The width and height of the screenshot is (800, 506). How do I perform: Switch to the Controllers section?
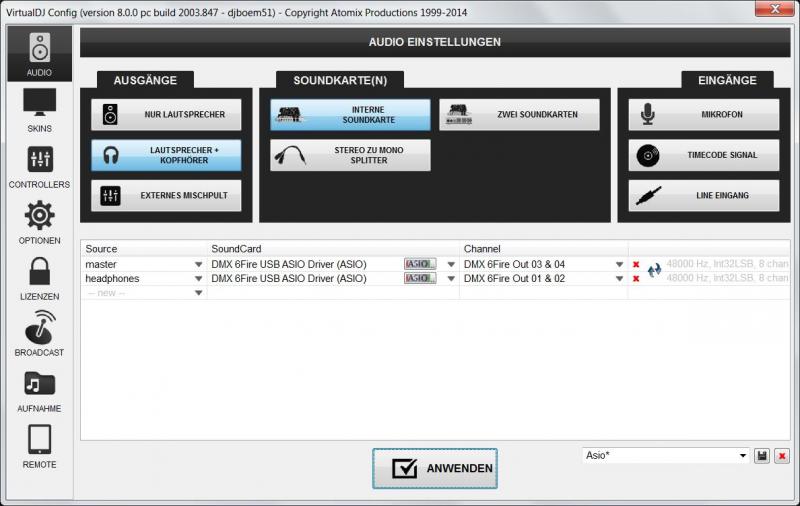(39, 167)
